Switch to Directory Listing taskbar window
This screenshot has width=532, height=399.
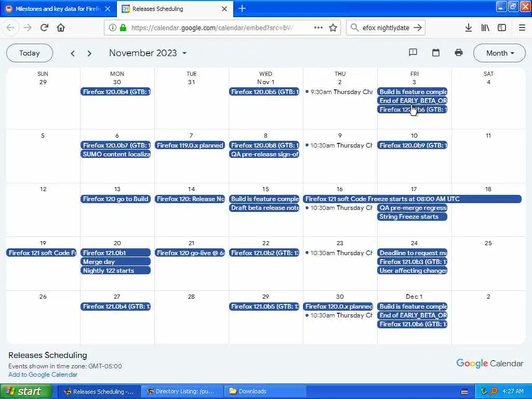click(181, 391)
